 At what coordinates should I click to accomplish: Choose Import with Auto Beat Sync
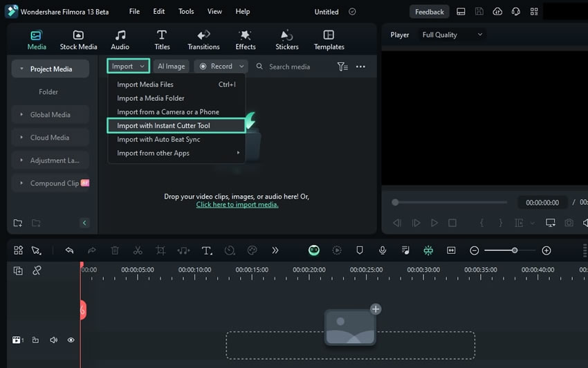(x=176, y=139)
